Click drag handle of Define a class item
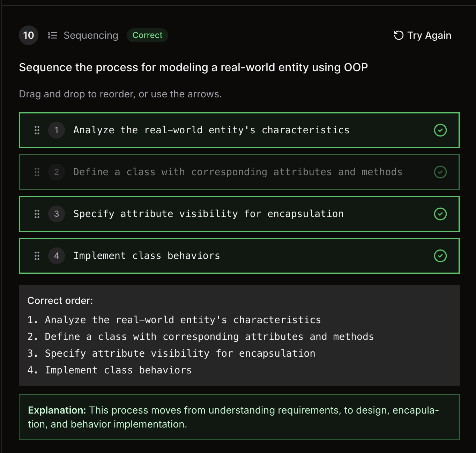This screenshot has width=476, height=453. tap(37, 172)
